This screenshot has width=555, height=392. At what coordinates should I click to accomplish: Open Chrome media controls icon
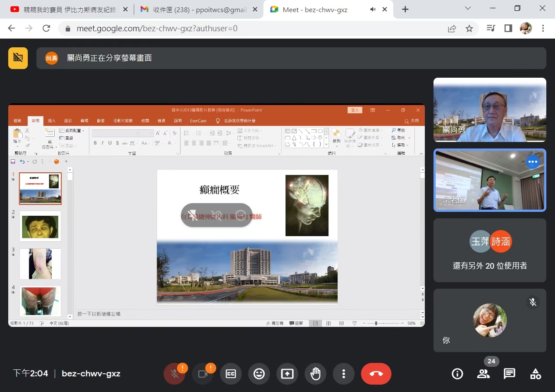(x=491, y=28)
